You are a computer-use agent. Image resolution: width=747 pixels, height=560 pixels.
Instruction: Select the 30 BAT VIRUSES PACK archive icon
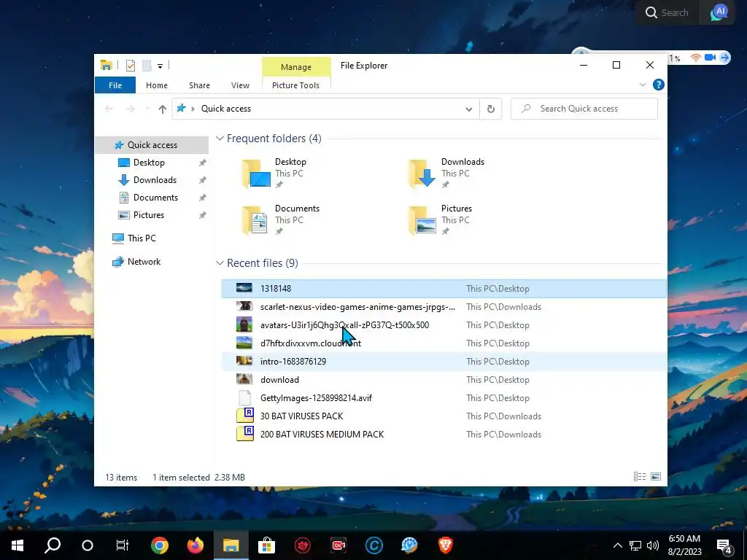point(245,416)
